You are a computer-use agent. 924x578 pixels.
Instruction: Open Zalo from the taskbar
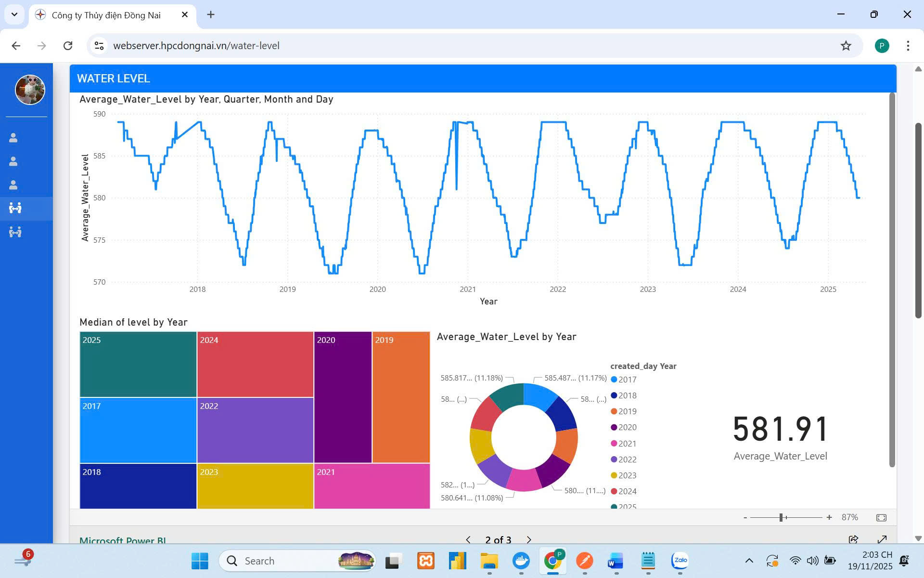[680, 560]
